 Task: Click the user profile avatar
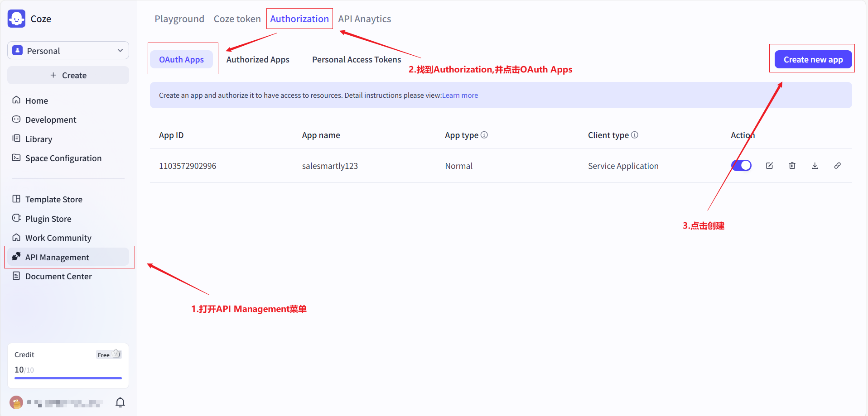[x=16, y=402]
